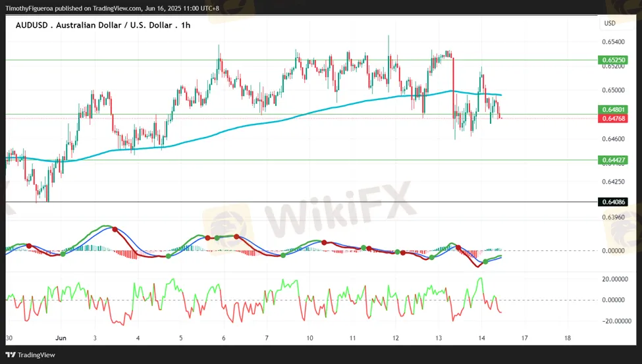Screen dimensions: 642x364
Task: Click the -20.00000 oscillator axis value
Action: (614, 321)
